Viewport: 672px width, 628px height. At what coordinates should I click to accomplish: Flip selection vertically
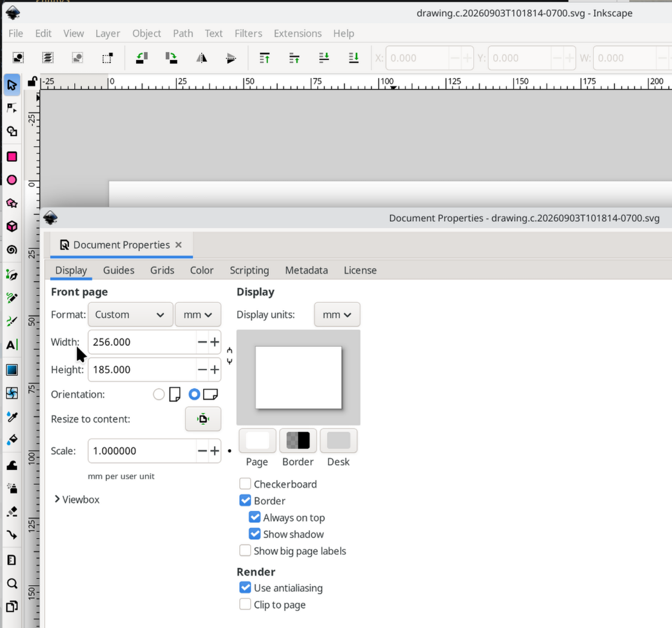231,58
